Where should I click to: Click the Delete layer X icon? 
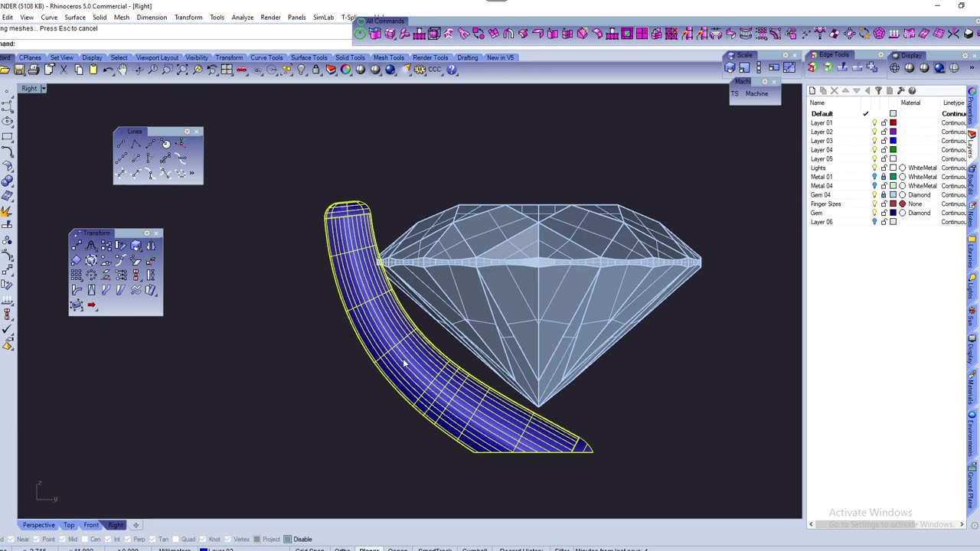click(x=835, y=90)
